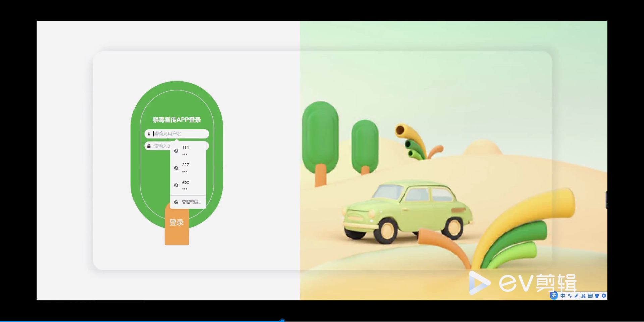Click the 请输入用户名 username input field
The height and width of the screenshot is (322, 644).
click(177, 134)
